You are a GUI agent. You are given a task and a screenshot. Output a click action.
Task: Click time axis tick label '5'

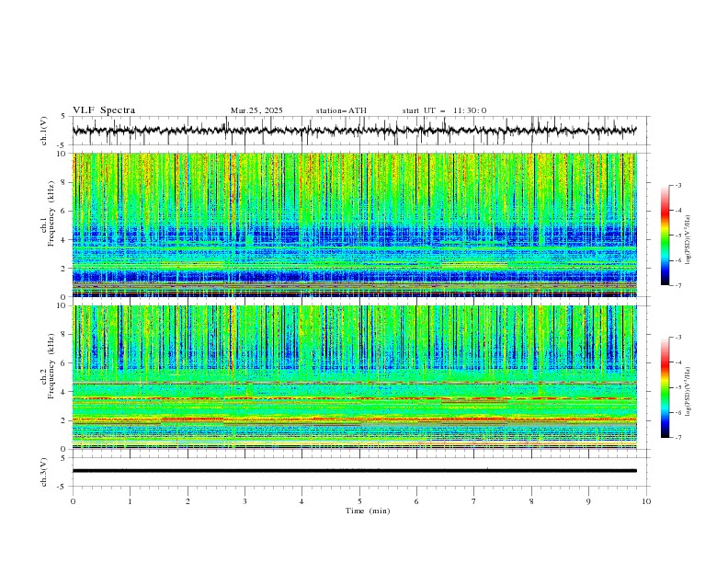(x=359, y=501)
